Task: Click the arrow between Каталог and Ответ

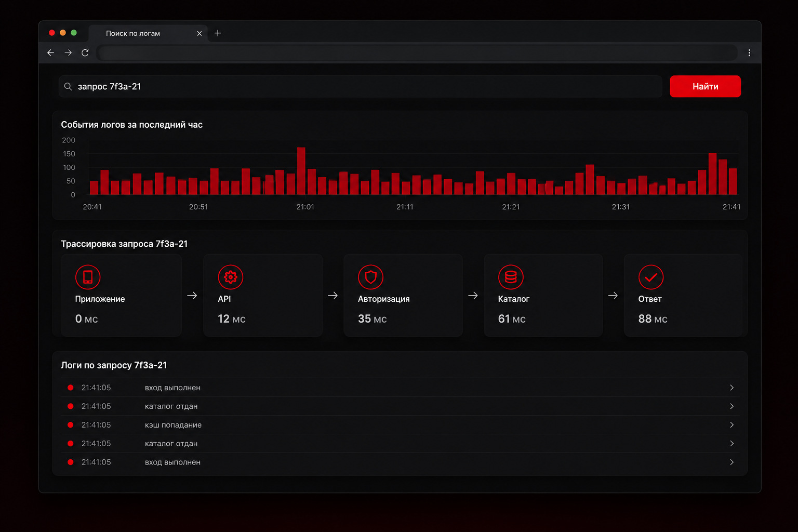Action: point(613,295)
